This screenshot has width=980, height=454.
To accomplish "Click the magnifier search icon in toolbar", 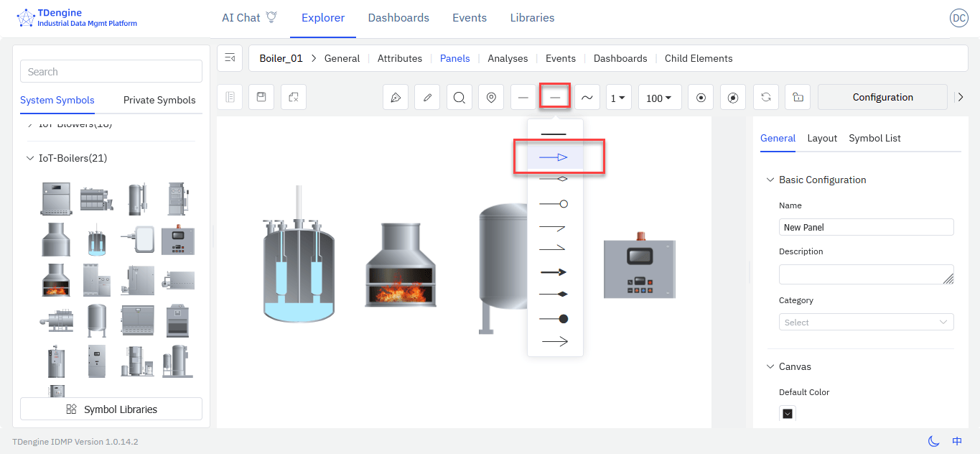I will pyautogui.click(x=459, y=98).
